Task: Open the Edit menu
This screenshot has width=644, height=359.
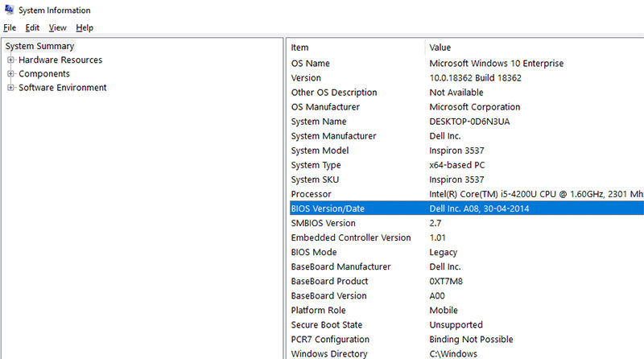Action: (x=32, y=27)
